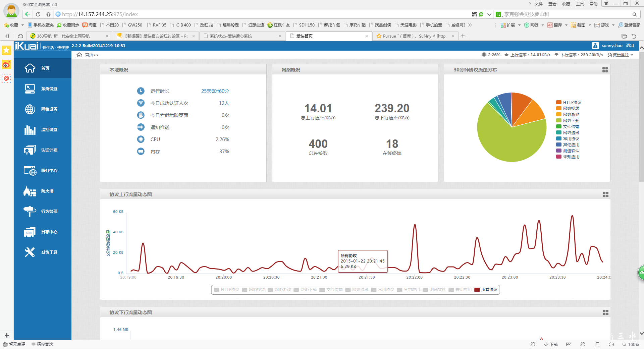Toggle 网络通讯 series in upload chart legend
This screenshot has width=644, height=349.
click(357, 290)
